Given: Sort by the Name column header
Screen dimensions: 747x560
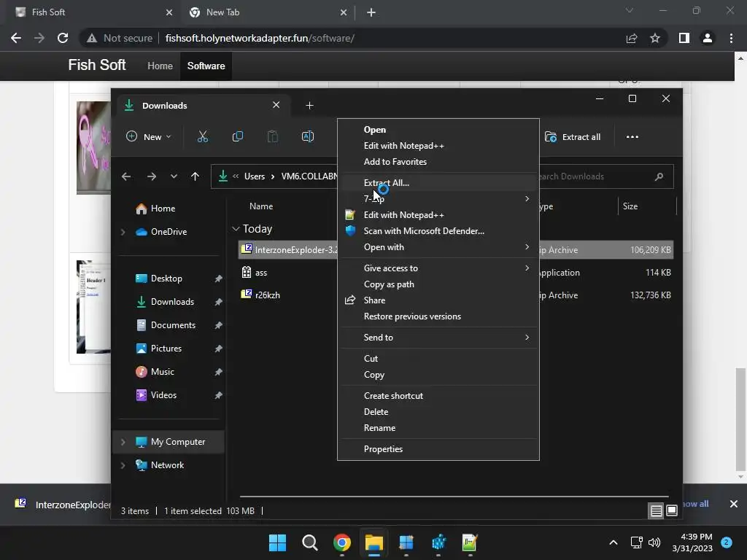Looking at the screenshot, I should coord(261,206).
